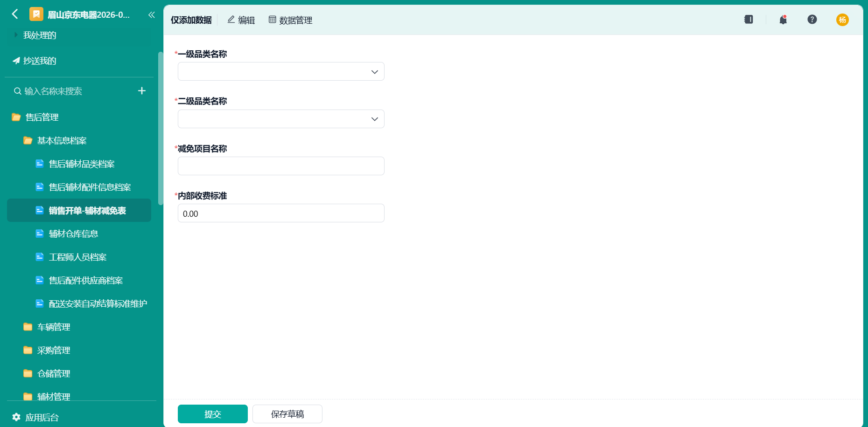Open the notebook icon in header
868x427 pixels.
pyautogui.click(x=749, y=20)
